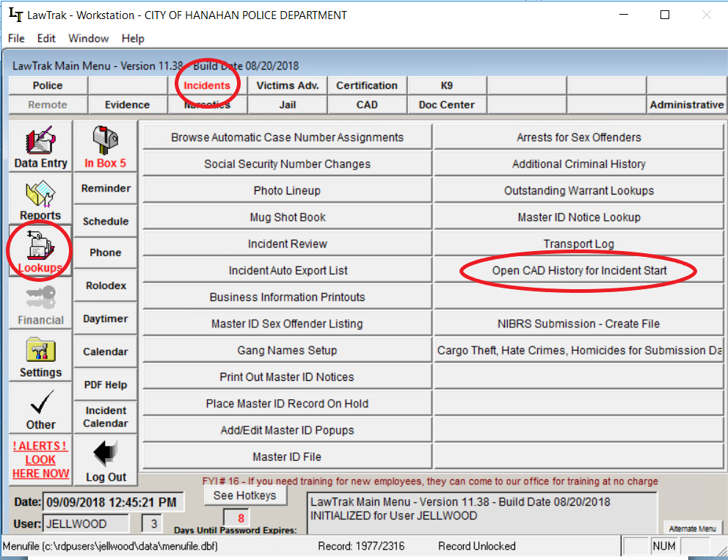
Task: Open the Incident Calendar button
Action: (106, 417)
